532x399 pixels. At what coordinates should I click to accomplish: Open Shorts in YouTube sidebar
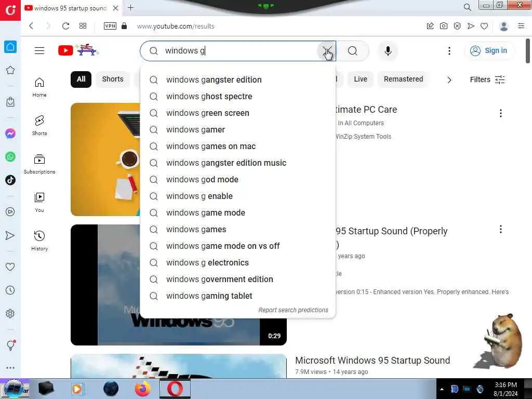click(x=39, y=126)
